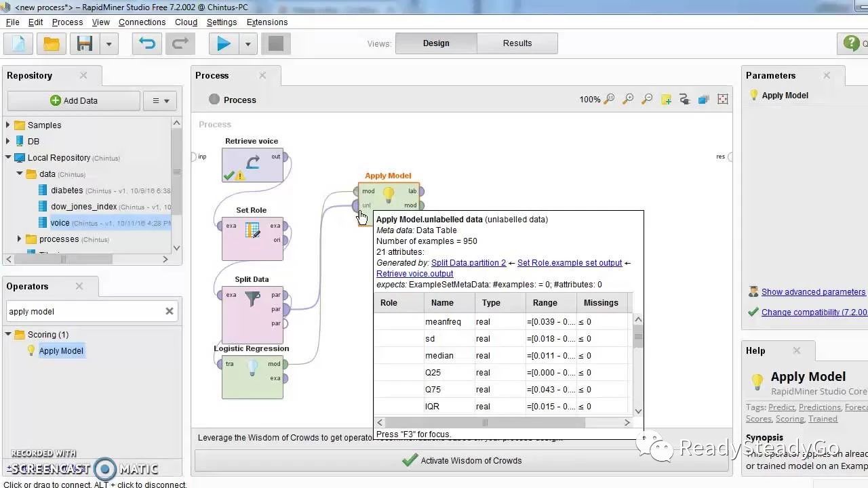Select Apply Model in operators list

(x=61, y=350)
